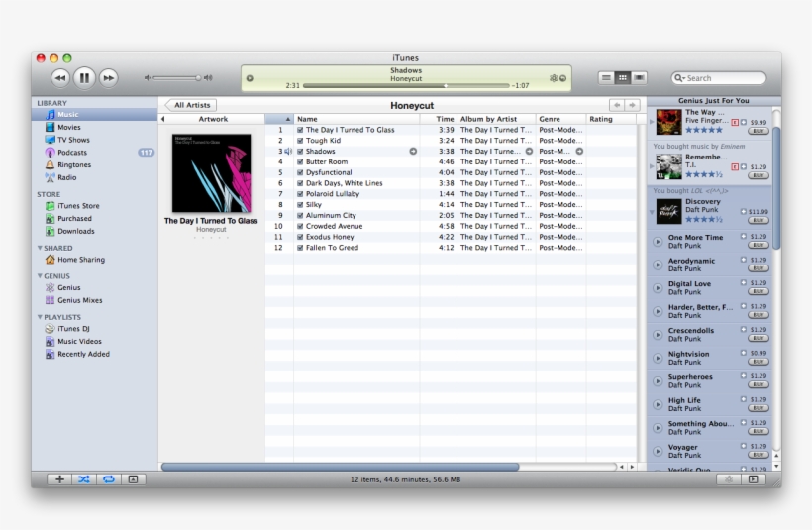Sort by the track number column
The height and width of the screenshot is (530, 812).
pyautogui.click(x=279, y=119)
